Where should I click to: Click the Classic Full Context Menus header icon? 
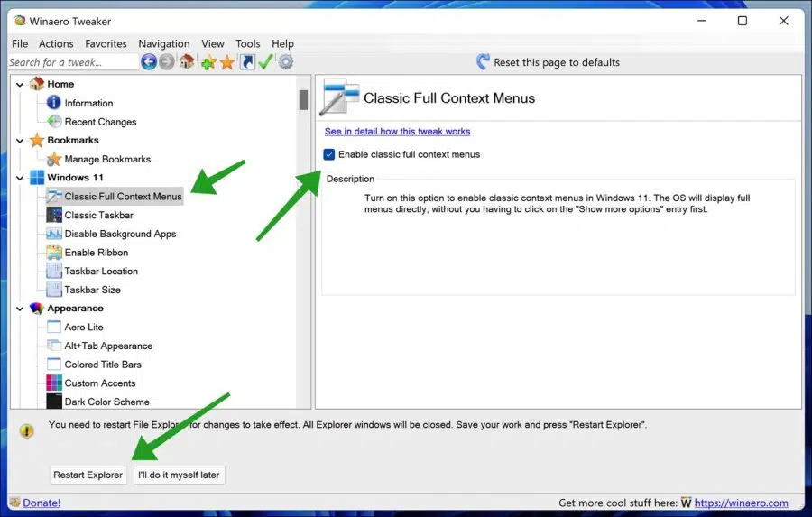click(339, 97)
